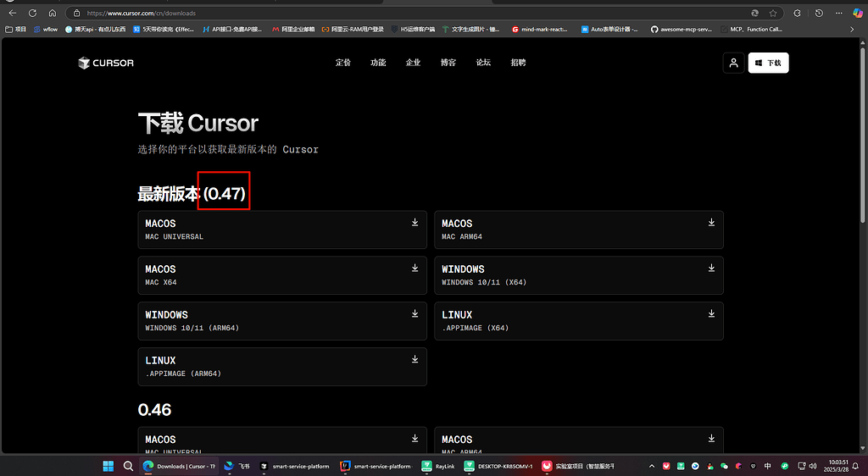Viewport: 868px width, 476px height.
Task: Open 实验室项目 taskbar window
Action: [578, 466]
